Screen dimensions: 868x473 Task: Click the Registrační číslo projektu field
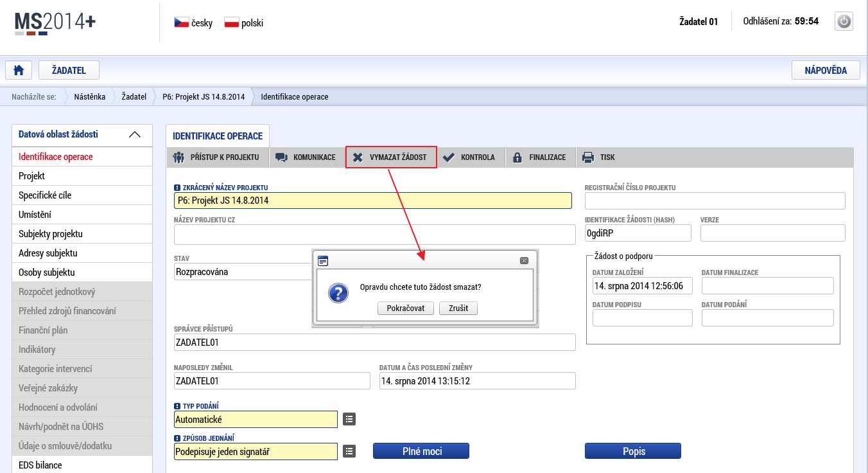pyautogui.click(x=715, y=201)
